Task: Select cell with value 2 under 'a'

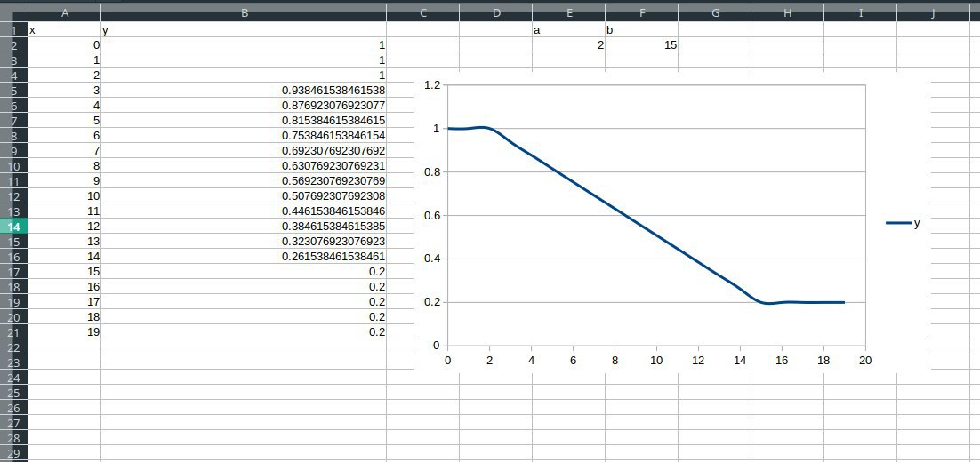Action: (x=569, y=45)
